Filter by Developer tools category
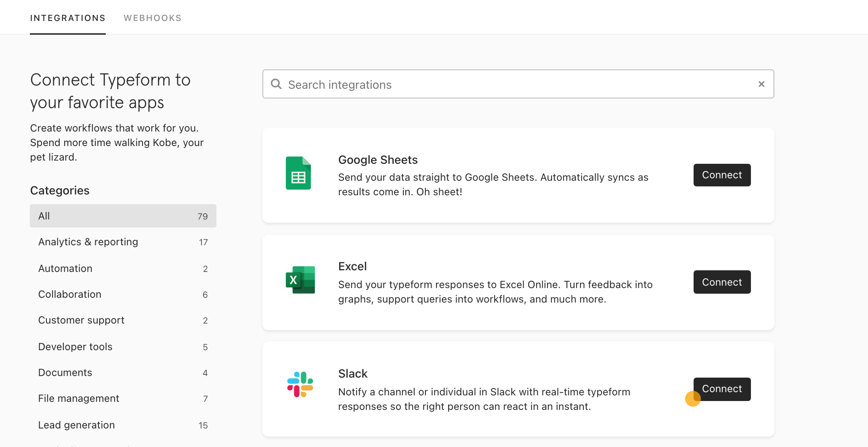 tap(123, 347)
